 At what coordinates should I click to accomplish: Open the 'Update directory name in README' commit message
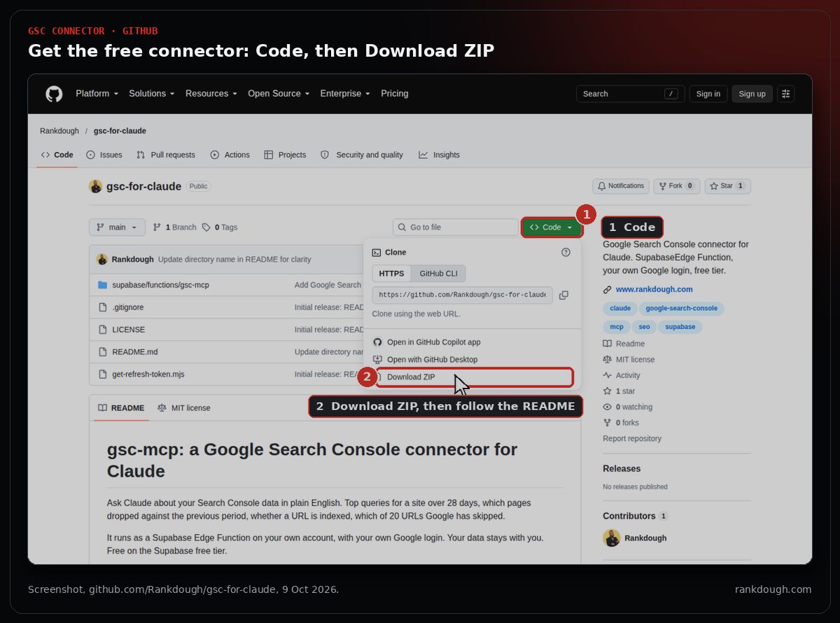coord(234,260)
